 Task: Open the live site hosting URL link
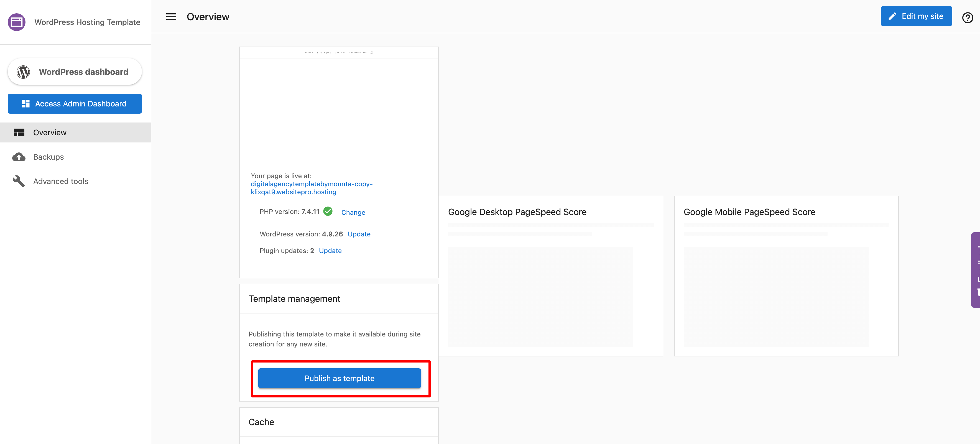312,188
